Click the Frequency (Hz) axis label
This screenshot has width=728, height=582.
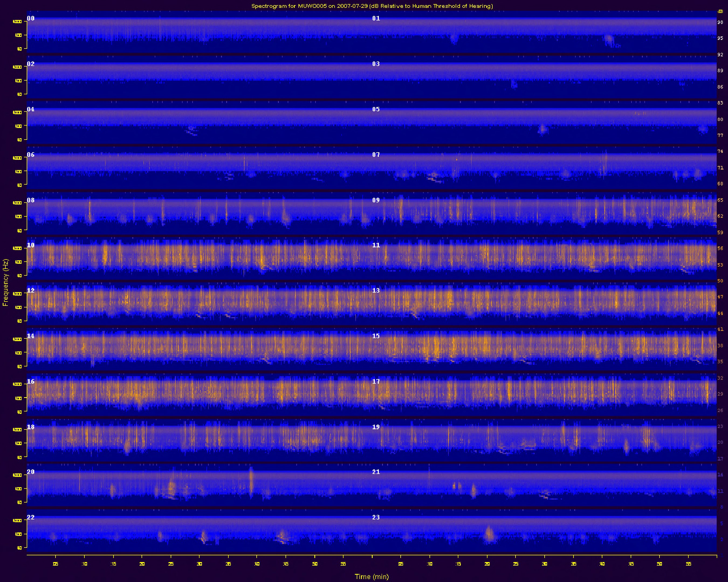point(5,283)
